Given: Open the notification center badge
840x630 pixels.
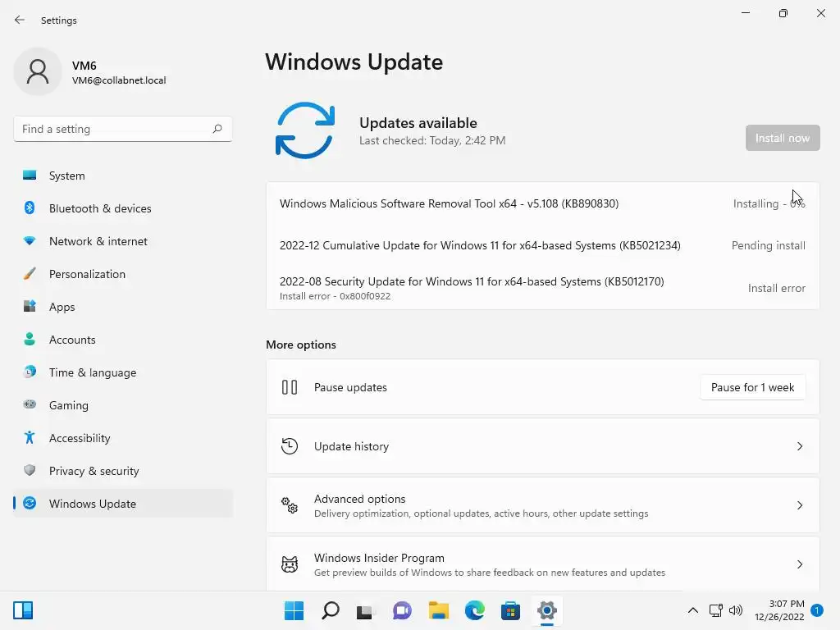Looking at the screenshot, I should [816, 610].
